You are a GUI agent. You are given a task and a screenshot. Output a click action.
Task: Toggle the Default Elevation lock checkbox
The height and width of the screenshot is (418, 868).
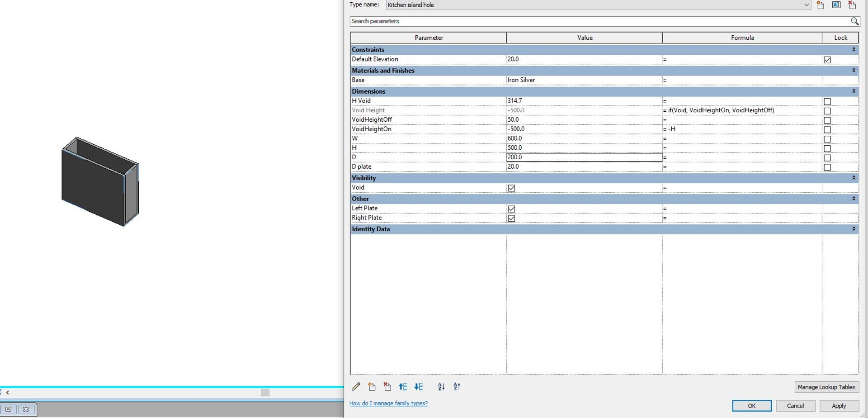click(827, 60)
